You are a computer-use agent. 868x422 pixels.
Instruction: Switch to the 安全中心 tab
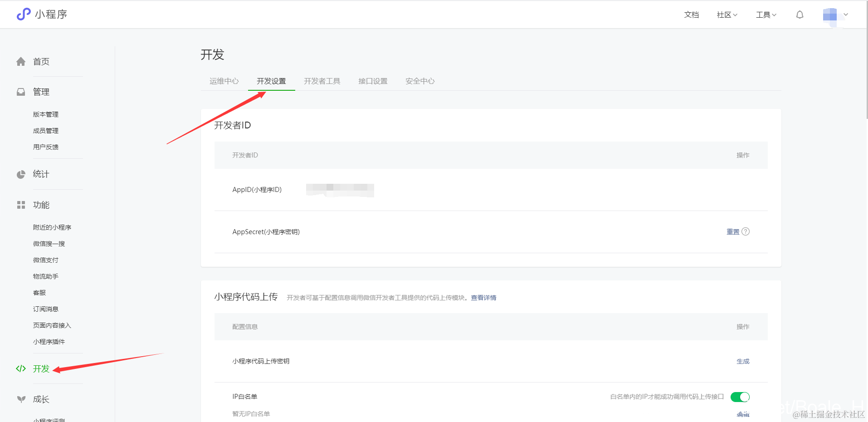point(419,81)
